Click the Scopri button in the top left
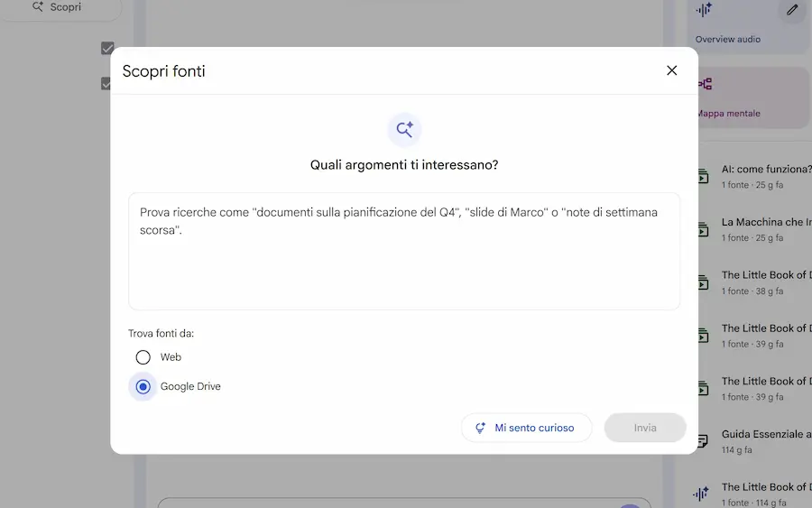 [x=57, y=7]
